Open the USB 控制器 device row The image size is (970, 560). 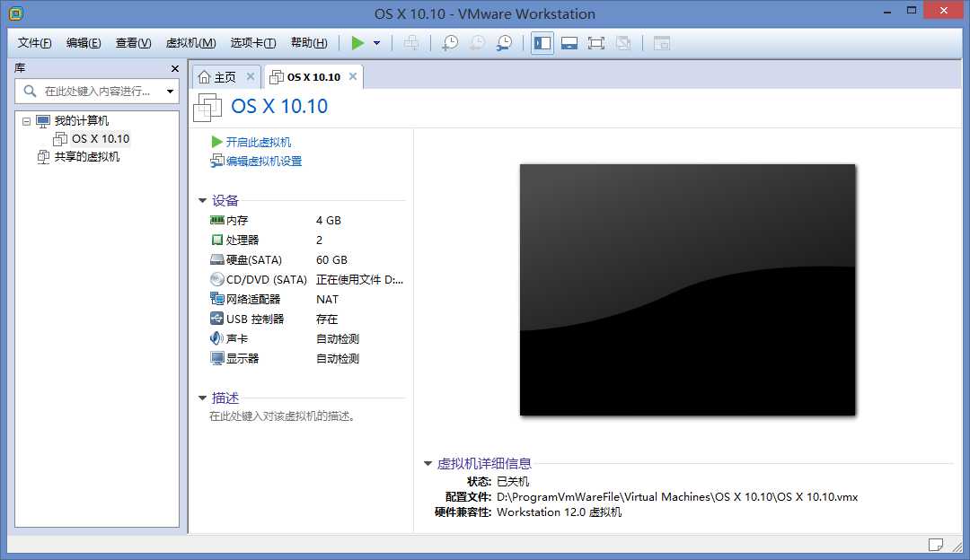[x=307, y=319]
